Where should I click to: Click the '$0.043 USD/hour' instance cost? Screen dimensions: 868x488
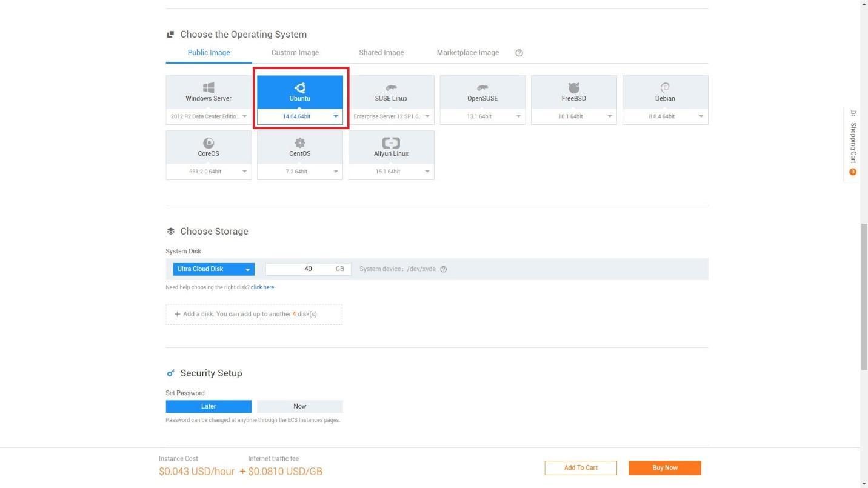(x=196, y=471)
